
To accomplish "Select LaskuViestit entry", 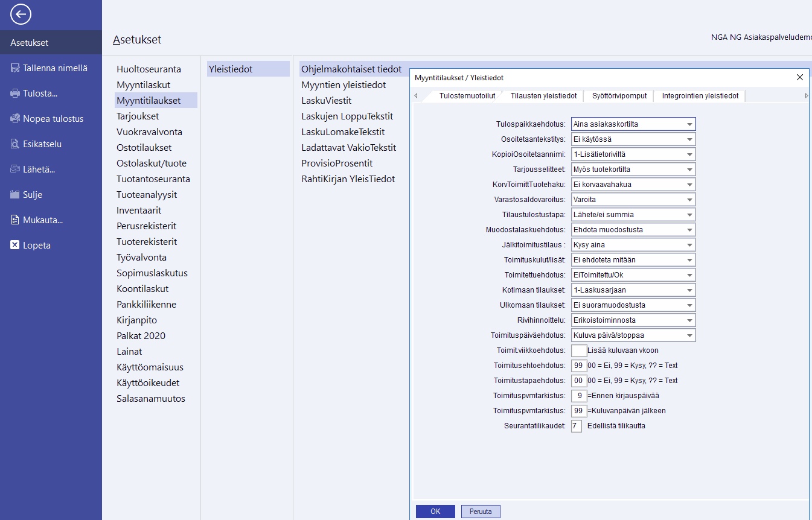I will (x=327, y=101).
